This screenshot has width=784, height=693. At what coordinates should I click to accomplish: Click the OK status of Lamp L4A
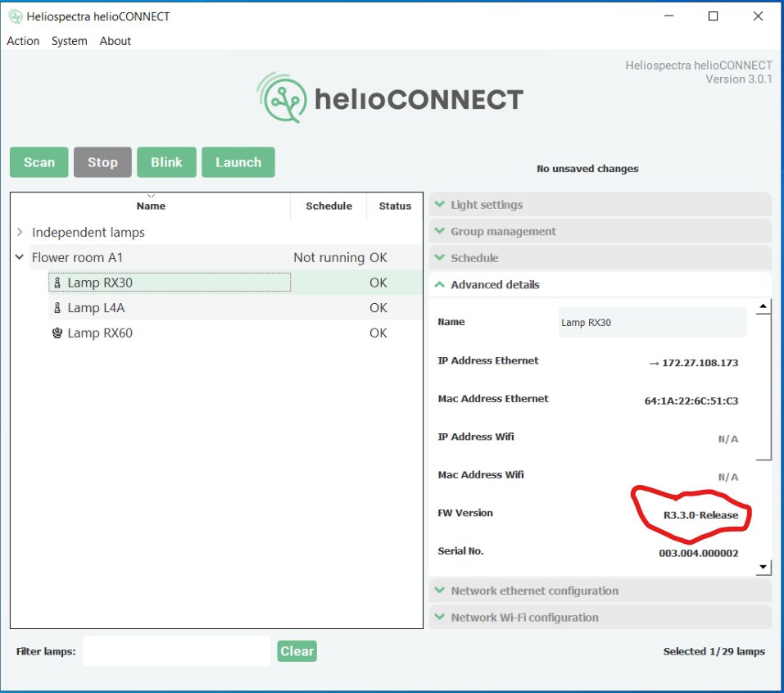378,308
